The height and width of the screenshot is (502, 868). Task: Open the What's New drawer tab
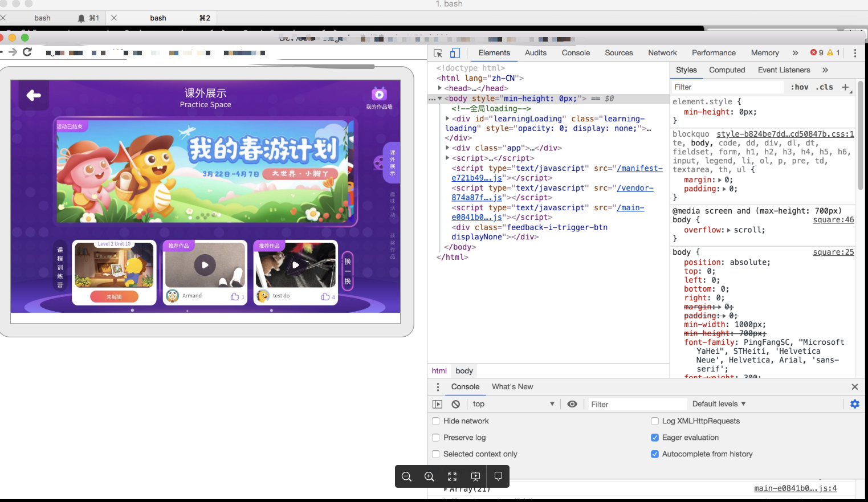[x=512, y=387]
